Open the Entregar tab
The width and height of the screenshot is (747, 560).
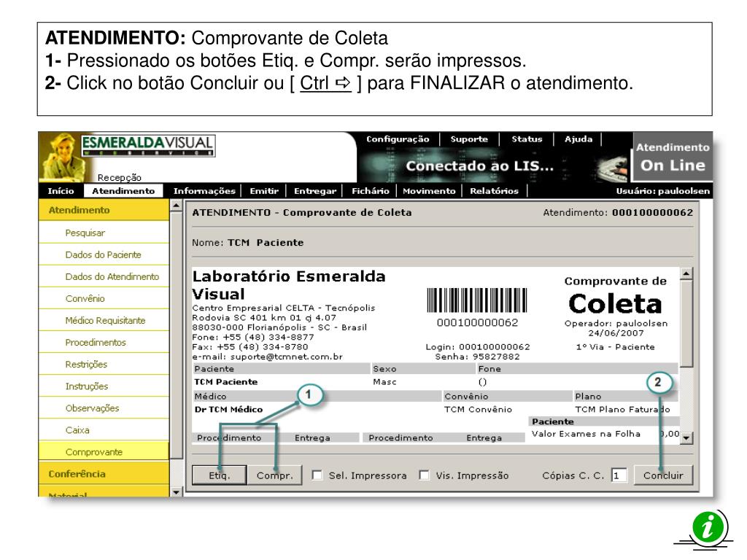pyautogui.click(x=315, y=191)
